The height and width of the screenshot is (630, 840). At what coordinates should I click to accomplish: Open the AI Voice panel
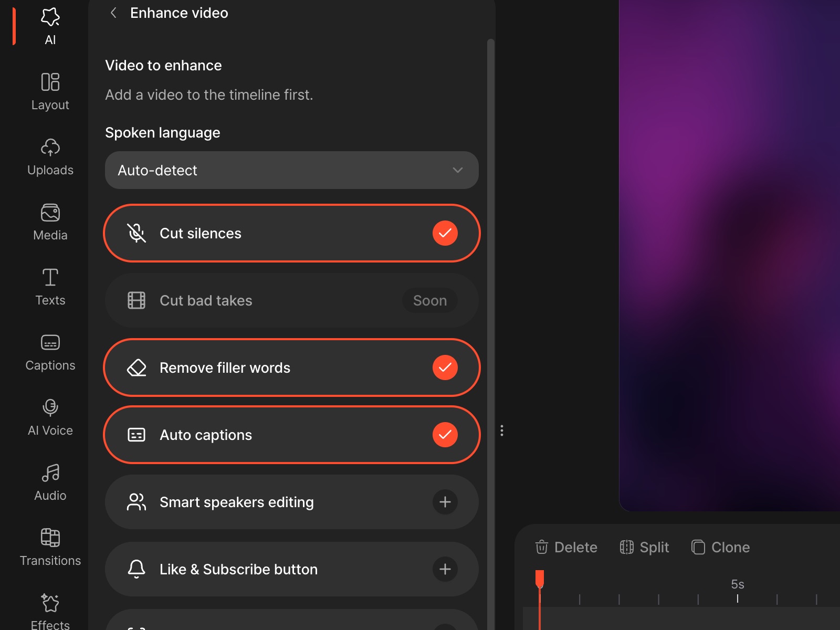coord(50,417)
